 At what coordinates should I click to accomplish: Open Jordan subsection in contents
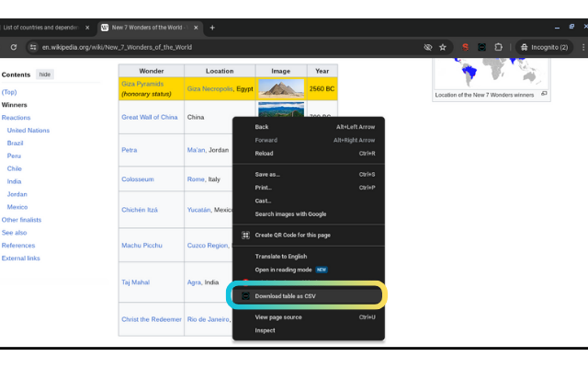pos(17,194)
